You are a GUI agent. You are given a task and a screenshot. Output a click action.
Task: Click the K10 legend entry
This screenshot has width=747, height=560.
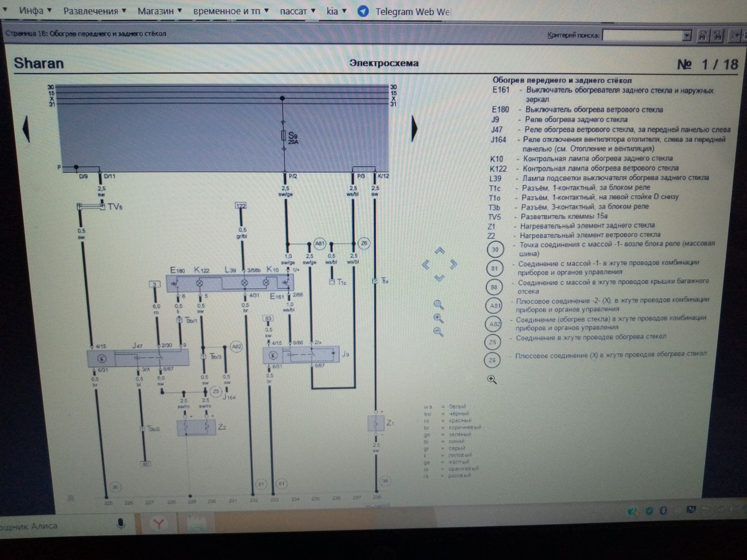pos(581,159)
